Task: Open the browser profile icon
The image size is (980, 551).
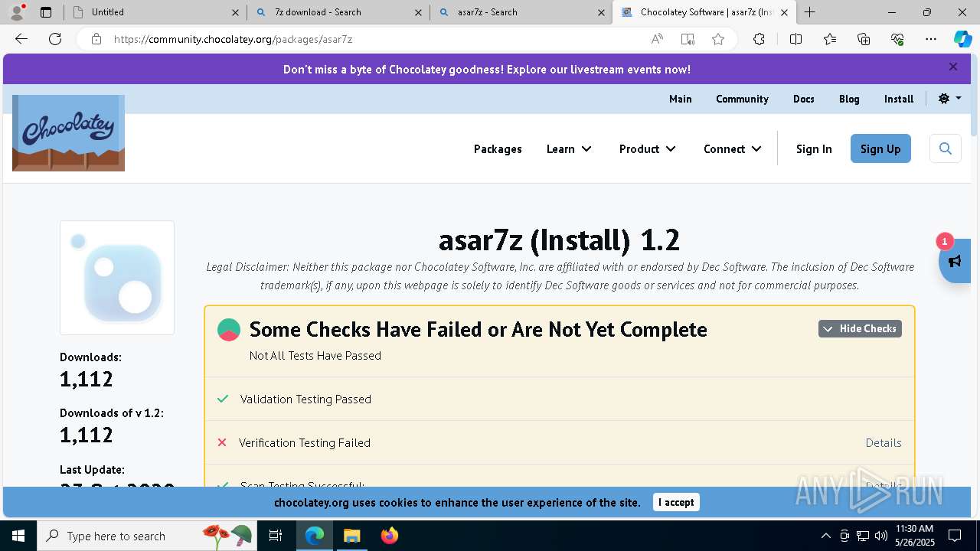Action: click(17, 12)
